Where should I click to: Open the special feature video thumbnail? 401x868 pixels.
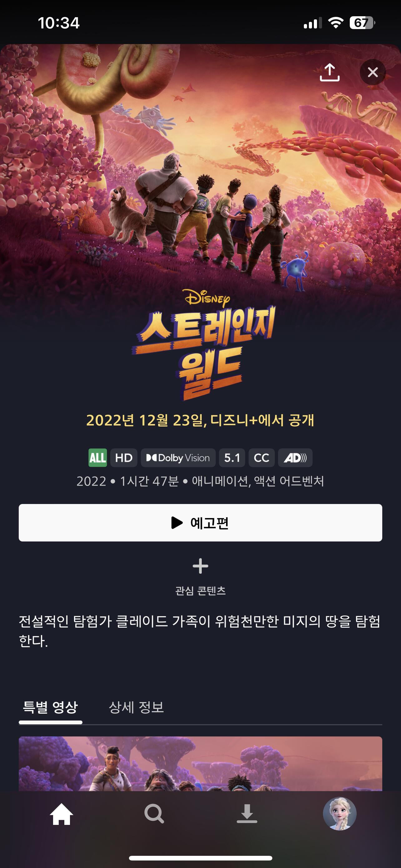pos(200,764)
